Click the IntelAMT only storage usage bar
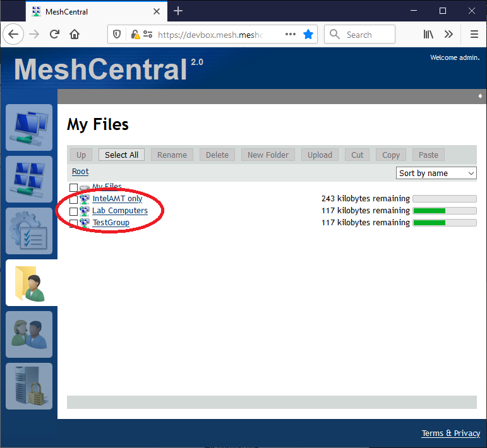This screenshot has width=487, height=448. pos(445,199)
